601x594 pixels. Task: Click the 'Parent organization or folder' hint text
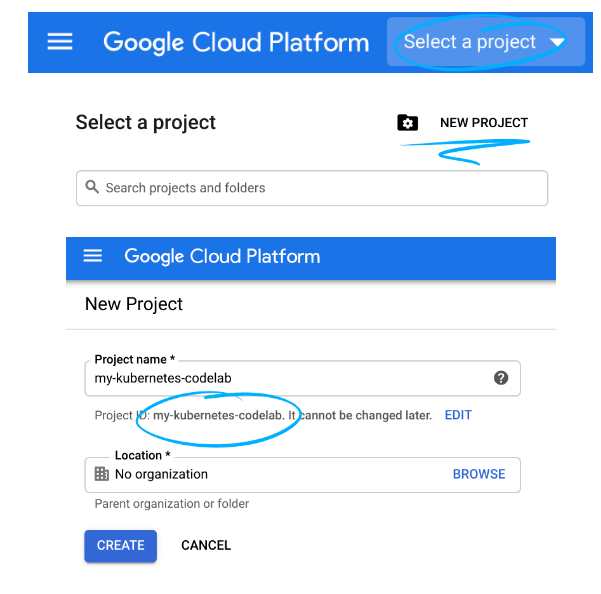click(172, 504)
